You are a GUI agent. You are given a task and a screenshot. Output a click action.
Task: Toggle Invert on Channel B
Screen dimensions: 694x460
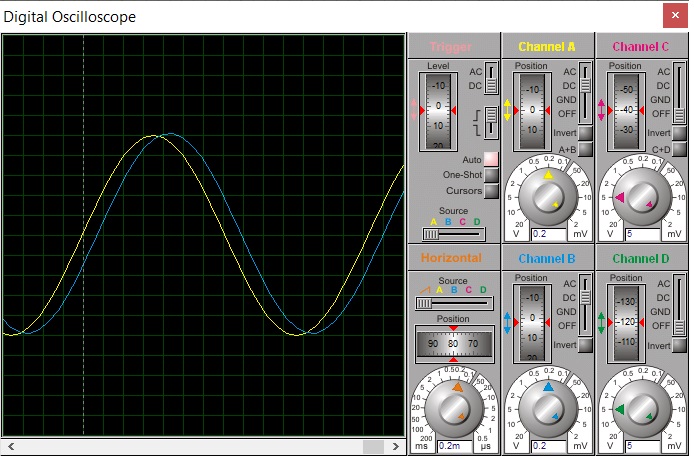pyautogui.click(x=585, y=345)
